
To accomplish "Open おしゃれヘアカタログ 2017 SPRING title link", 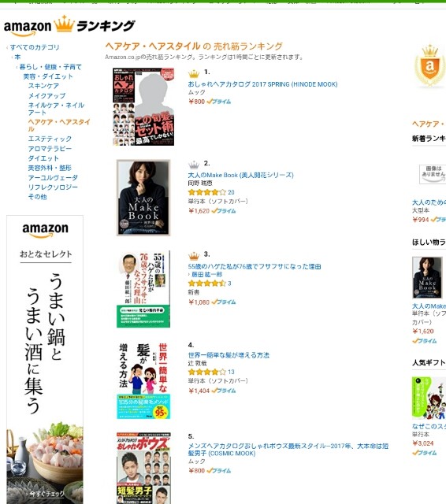I will coord(262,84).
